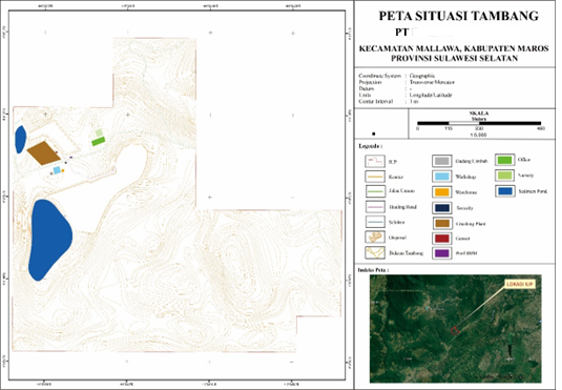Select the dark navy Security swatch
The height and width of the screenshot is (390, 562).
[x=442, y=208]
